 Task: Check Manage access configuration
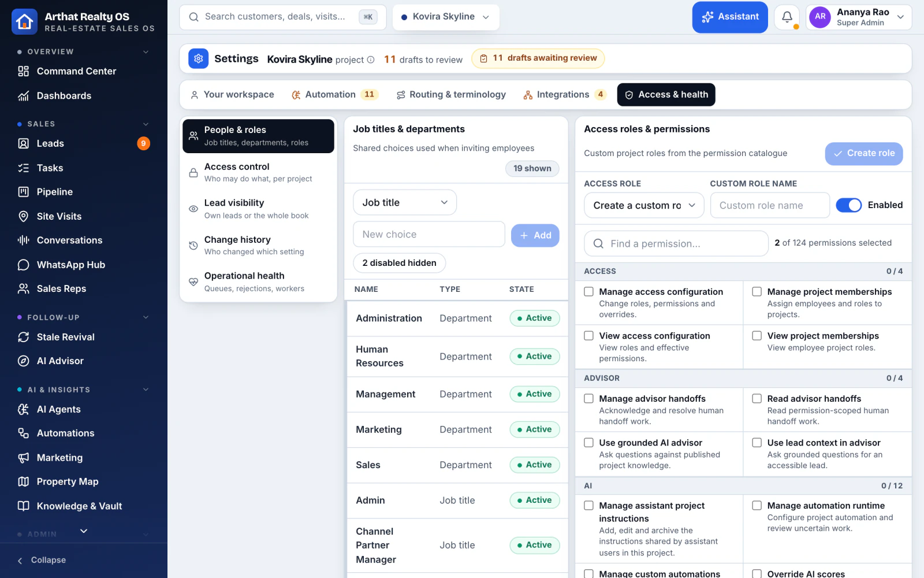(x=588, y=292)
